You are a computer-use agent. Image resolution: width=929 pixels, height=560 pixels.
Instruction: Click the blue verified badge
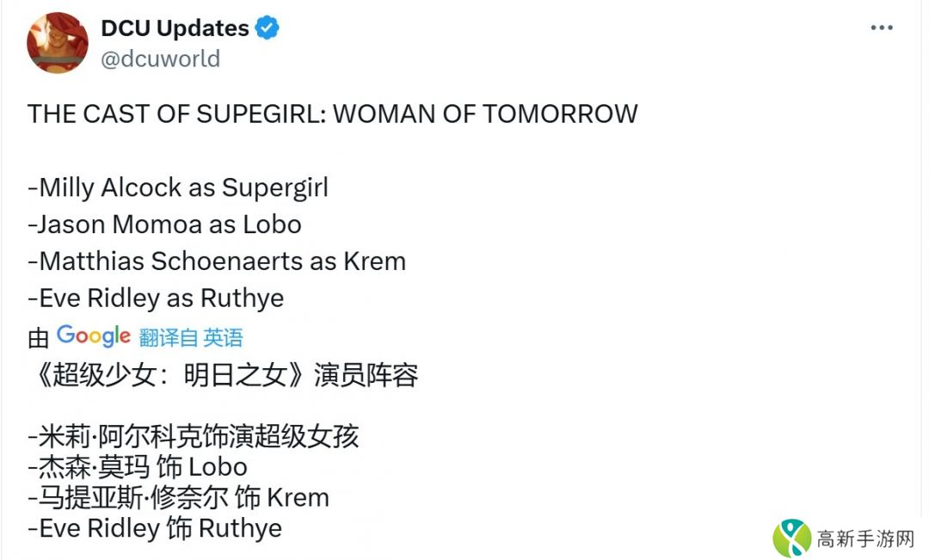pos(268,28)
